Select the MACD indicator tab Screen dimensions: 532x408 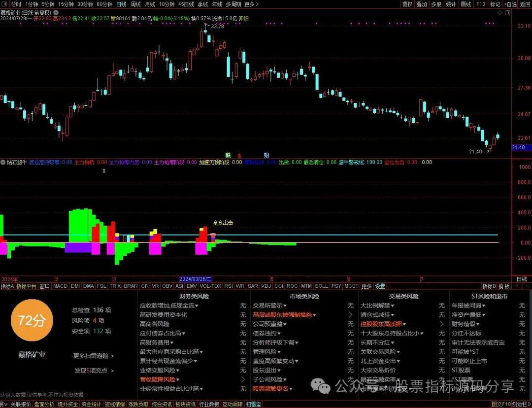(x=61, y=286)
